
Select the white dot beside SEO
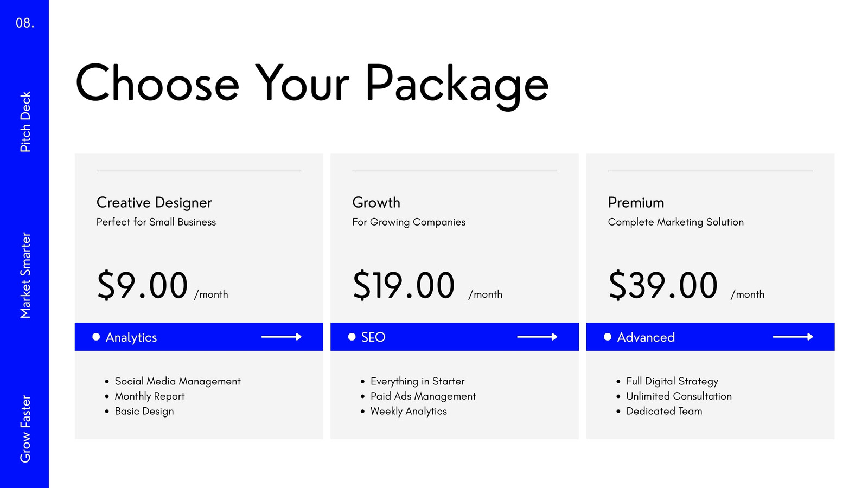click(352, 337)
